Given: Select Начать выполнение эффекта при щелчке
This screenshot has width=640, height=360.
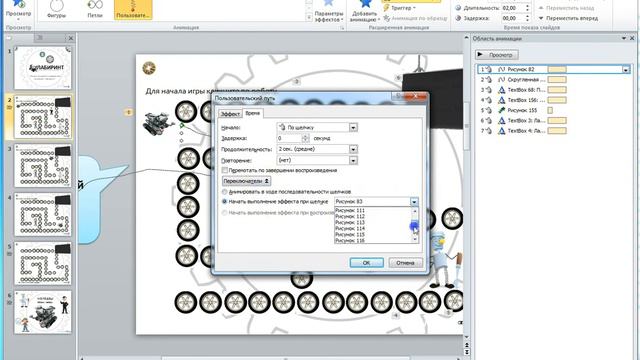Looking at the screenshot, I should point(224,202).
